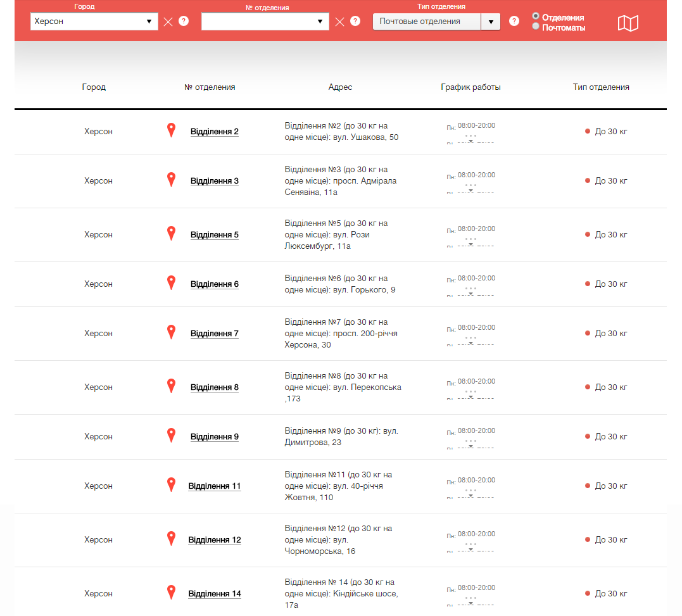Click the График работы column header
The height and width of the screenshot is (616, 682).
tap(470, 87)
